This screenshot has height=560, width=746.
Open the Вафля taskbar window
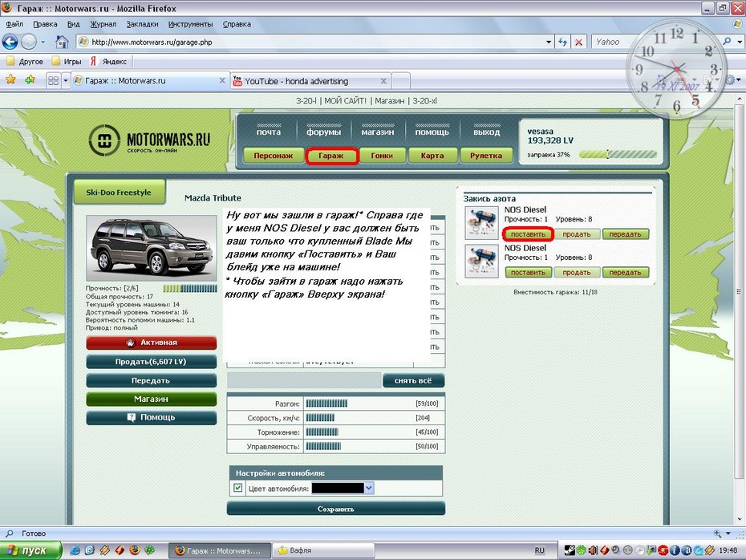325,550
